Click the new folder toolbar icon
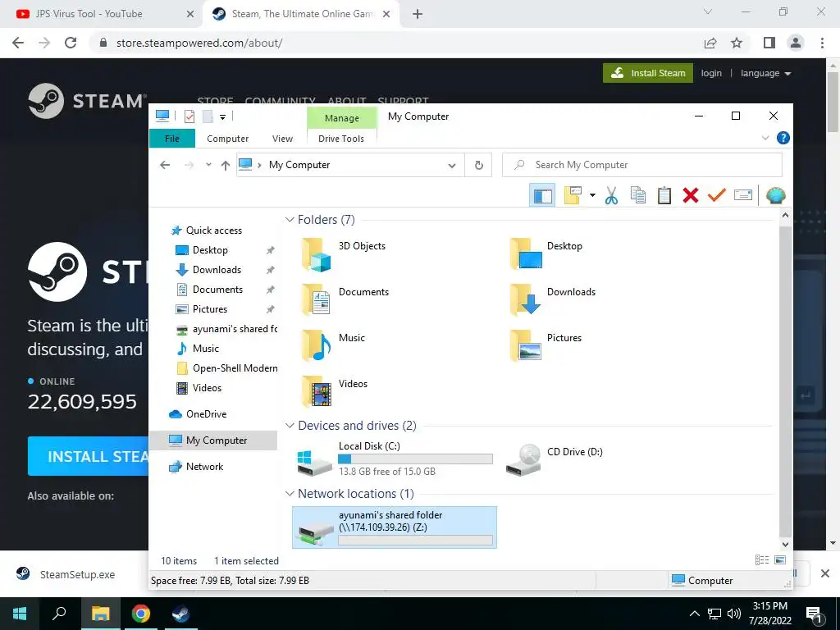This screenshot has height=630, width=840. pos(572,195)
